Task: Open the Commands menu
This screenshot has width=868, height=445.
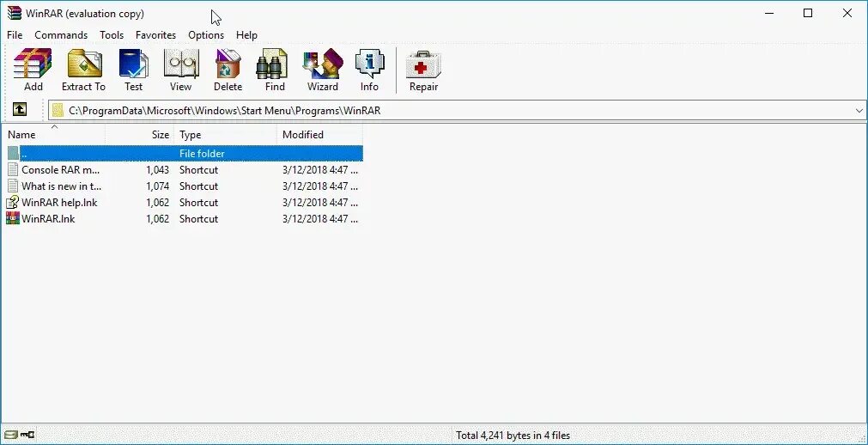Action: point(61,35)
